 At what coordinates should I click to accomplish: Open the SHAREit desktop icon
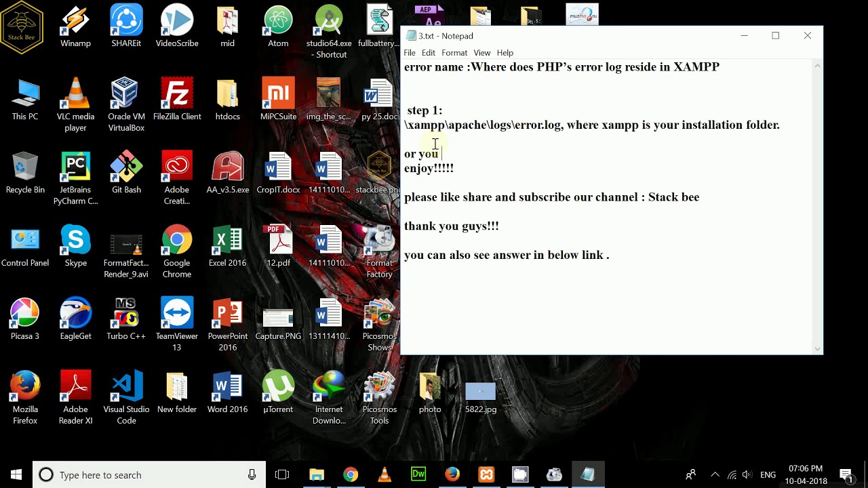coord(126,27)
